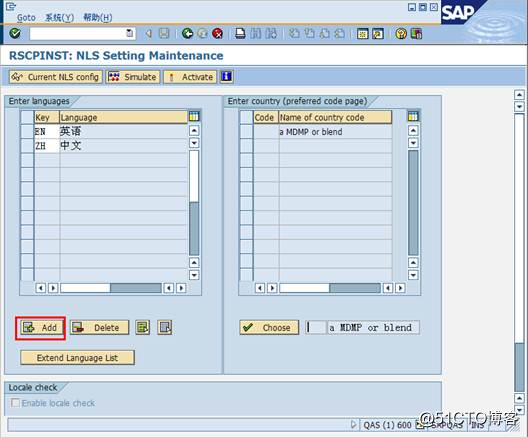Click the Delete language button
Screen dimensions: 528x437
pyautogui.click(x=99, y=328)
